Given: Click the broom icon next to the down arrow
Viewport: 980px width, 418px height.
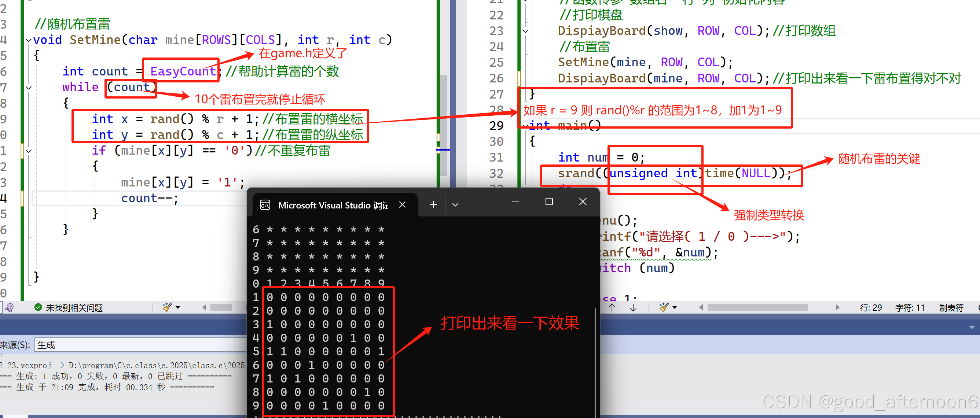Looking at the screenshot, I should (x=664, y=307).
